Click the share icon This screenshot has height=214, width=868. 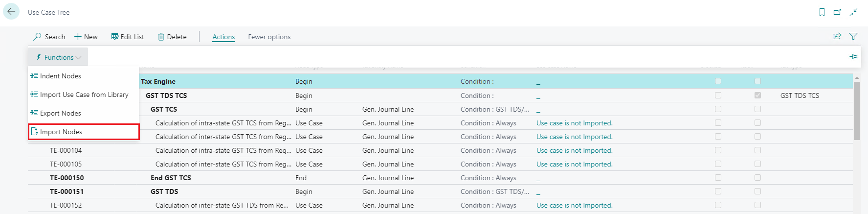(837, 36)
